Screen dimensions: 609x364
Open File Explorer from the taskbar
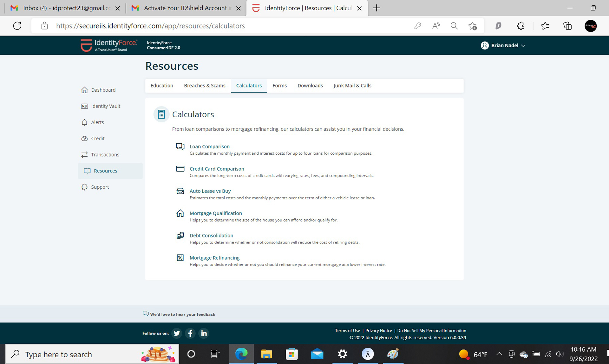coord(266,354)
